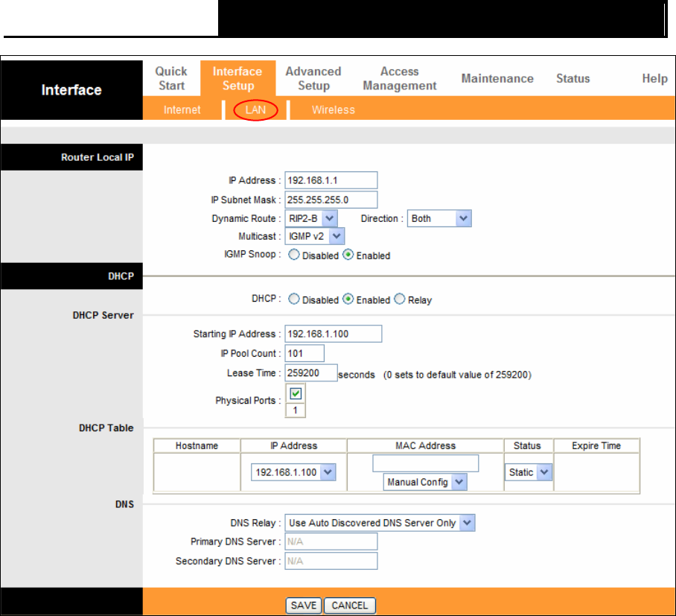This screenshot has height=616, width=676.
Task: Click the Secondary DNS Server field
Action: 331,561
